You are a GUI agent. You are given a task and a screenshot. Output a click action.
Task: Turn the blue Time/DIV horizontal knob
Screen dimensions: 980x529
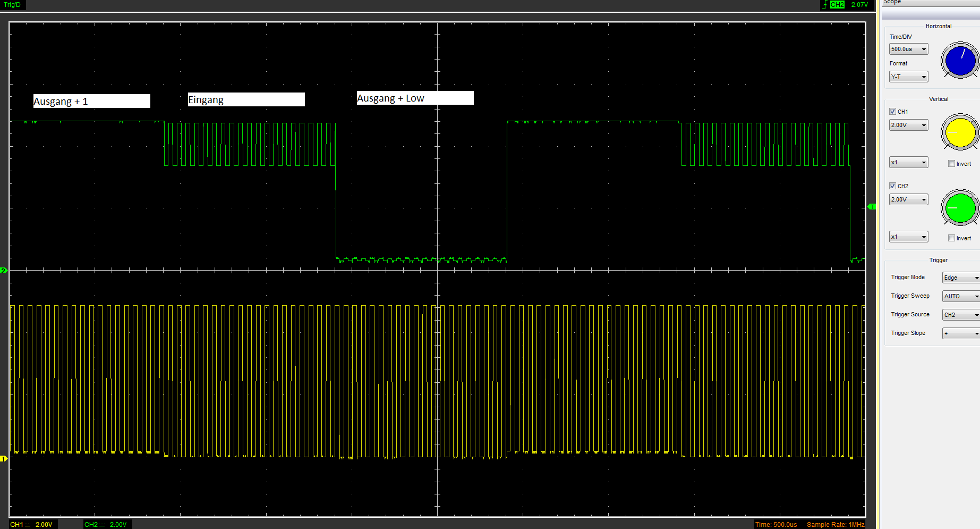point(960,61)
